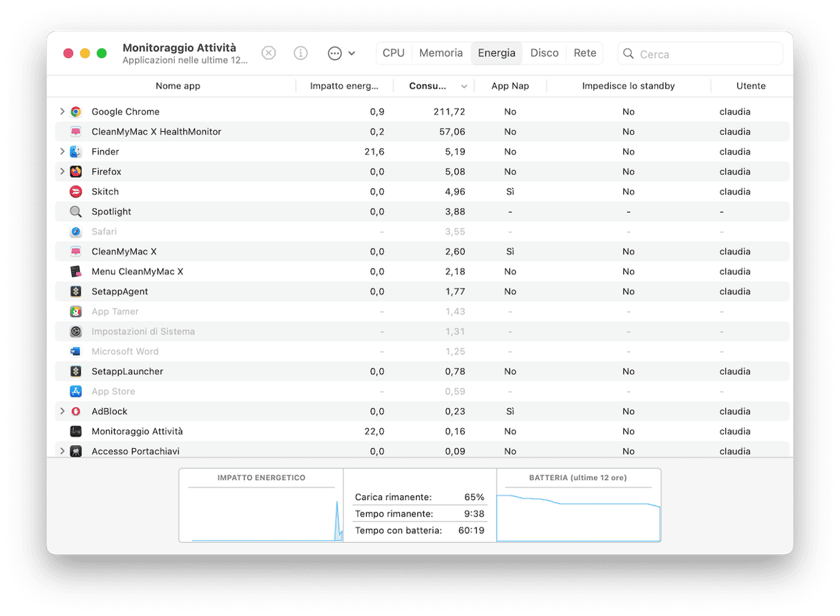This screenshot has height=616, width=840.
Task: Open the more options ellipsis menu
Action: point(341,53)
